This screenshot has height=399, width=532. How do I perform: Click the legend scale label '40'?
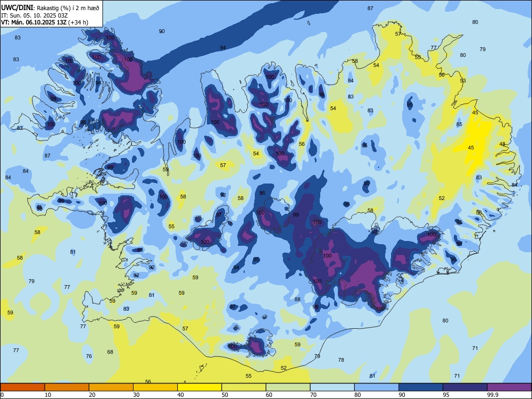pos(180,395)
